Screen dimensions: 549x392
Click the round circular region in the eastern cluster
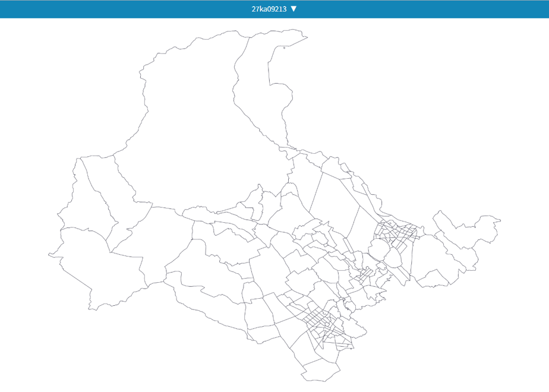[377, 249]
